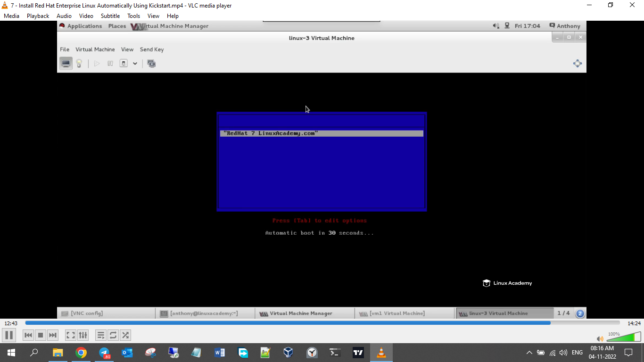Open Anthony user menu
Image resolution: width=644 pixels, height=362 pixels.
565,26
